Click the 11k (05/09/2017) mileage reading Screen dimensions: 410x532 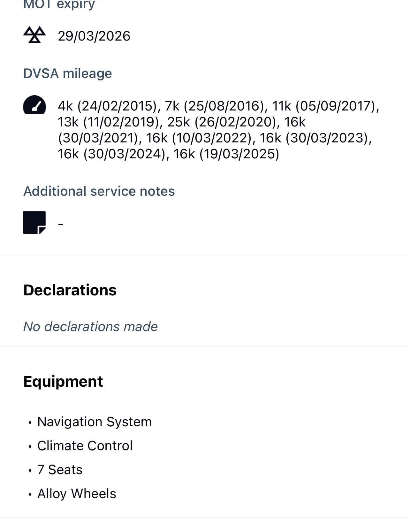[x=325, y=106]
